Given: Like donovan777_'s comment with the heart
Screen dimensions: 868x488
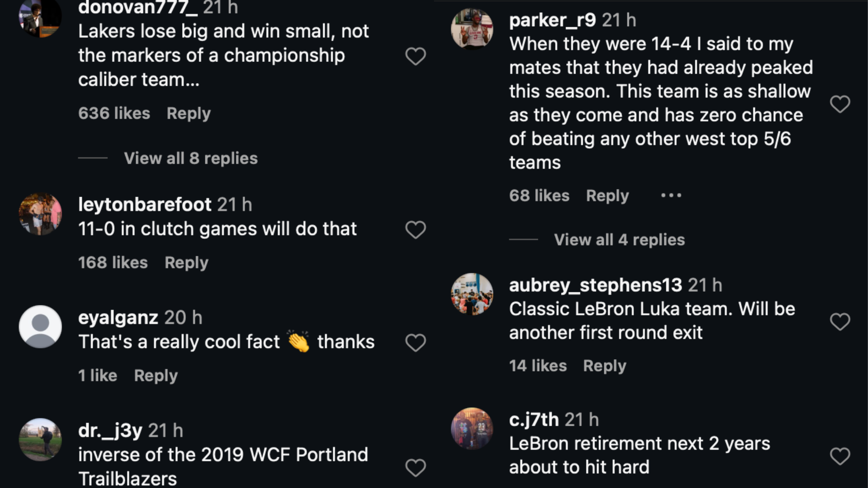Looking at the screenshot, I should point(415,56).
